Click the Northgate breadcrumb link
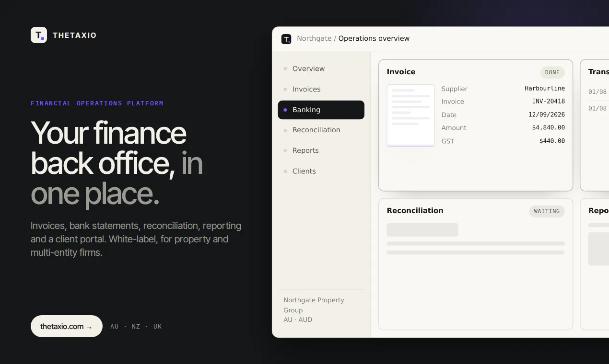This screenshot has width=609, height=364. [314, 38]
